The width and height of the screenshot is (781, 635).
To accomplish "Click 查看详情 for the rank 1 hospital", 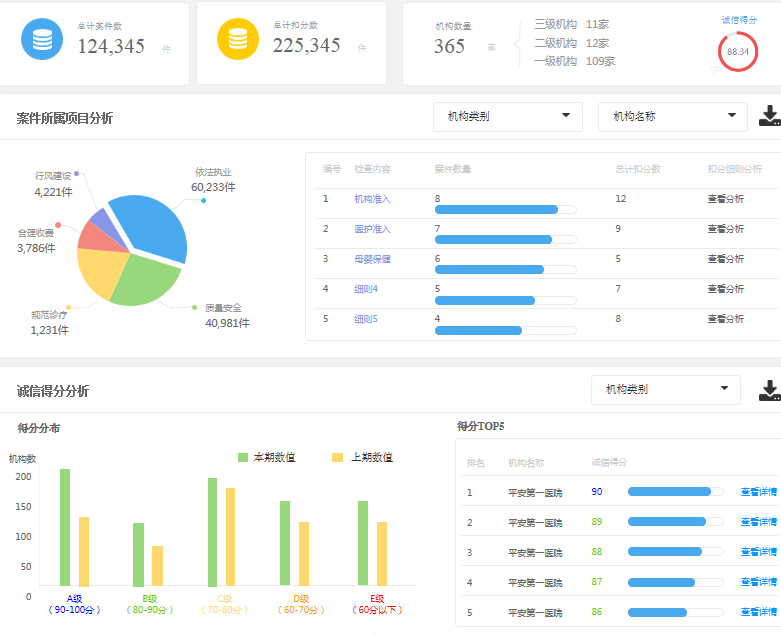I will pyautogui.click(x=758, y=492).
